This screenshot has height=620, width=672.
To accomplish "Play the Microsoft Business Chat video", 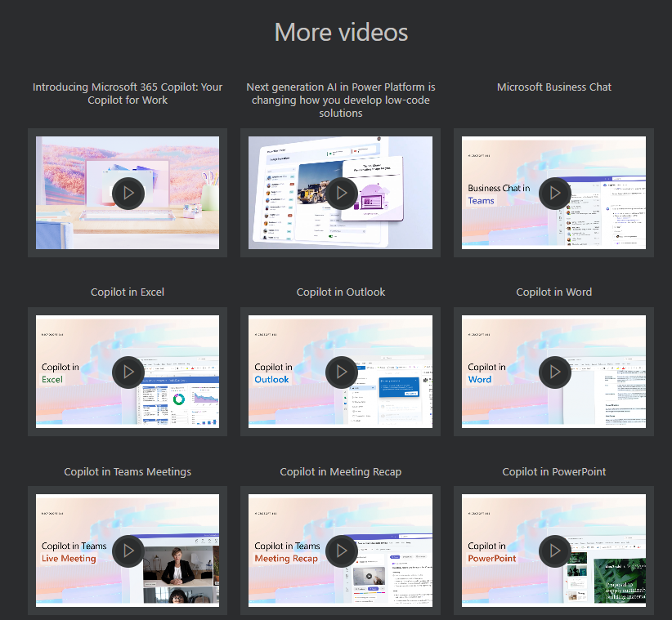I will point(555,193).
